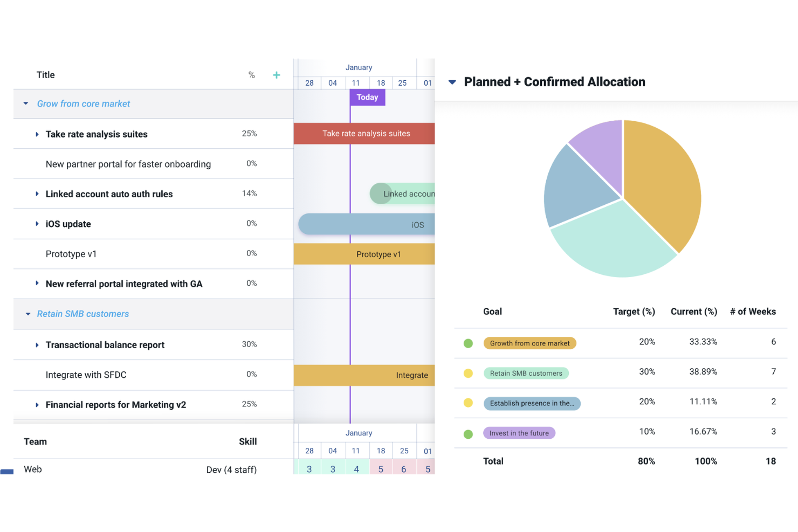This screenshot has height=532, width=798.
Task: Click the Title column header
Action: [x=46, y=75]
